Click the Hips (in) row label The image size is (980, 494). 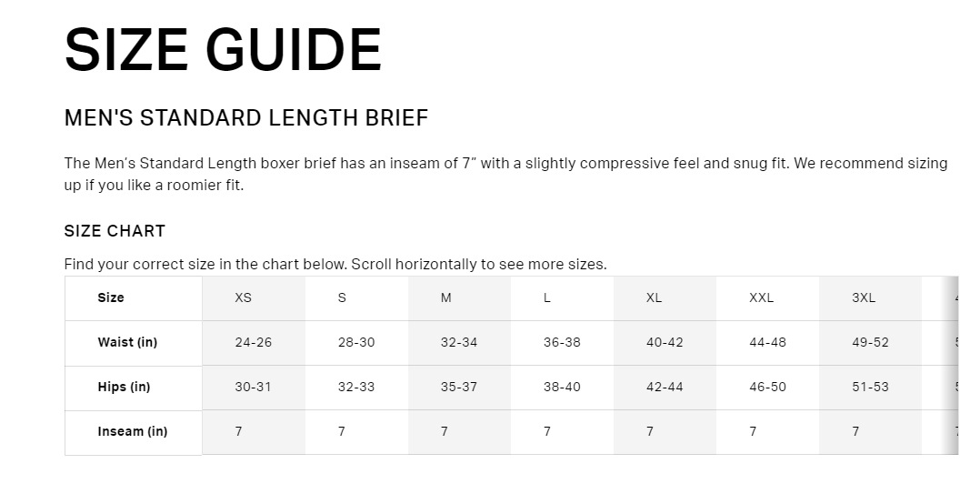(x=124, y=388)
